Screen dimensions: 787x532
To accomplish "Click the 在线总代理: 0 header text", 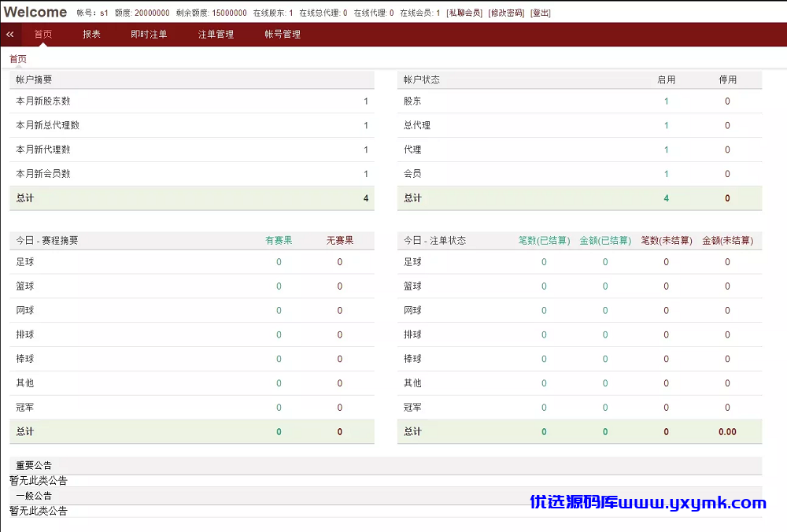I will tap(323, 13).
